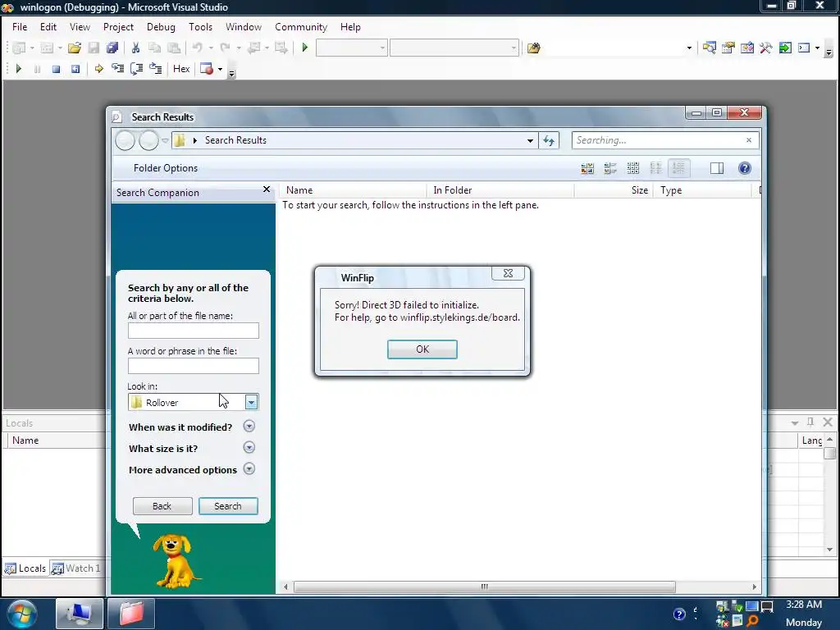Click the Search button in Search Companion
This screenshot has width=840, height=630.
228,506
